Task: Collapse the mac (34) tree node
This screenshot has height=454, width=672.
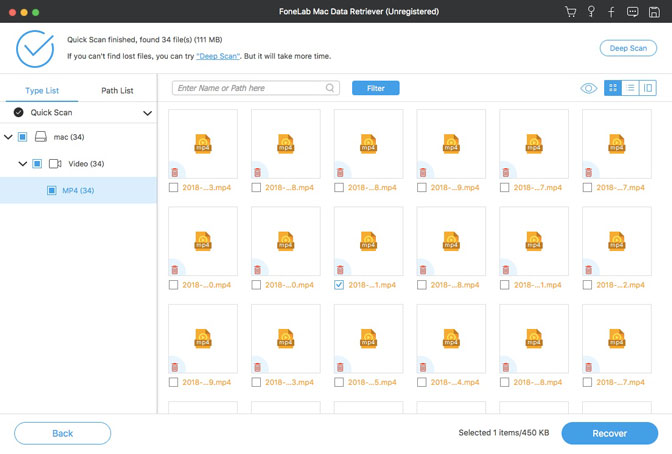Action: click(8, 137)
